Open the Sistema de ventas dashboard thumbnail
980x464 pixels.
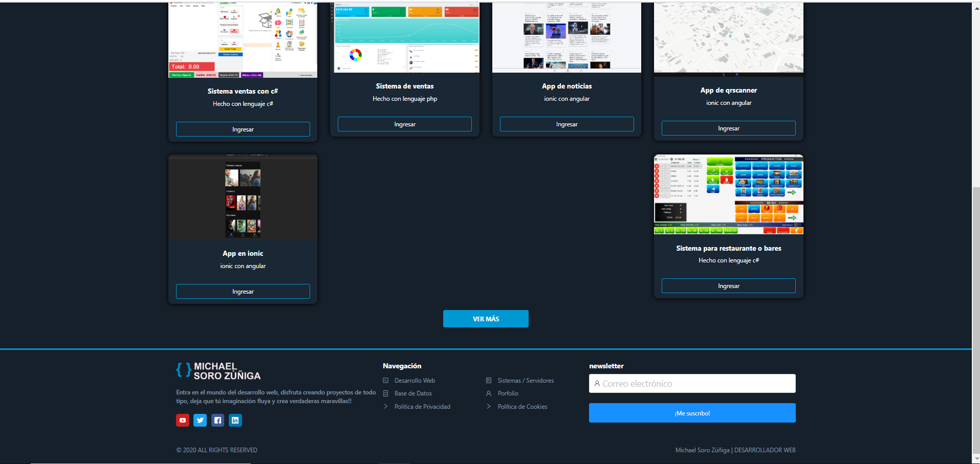[x=405, y=37]
